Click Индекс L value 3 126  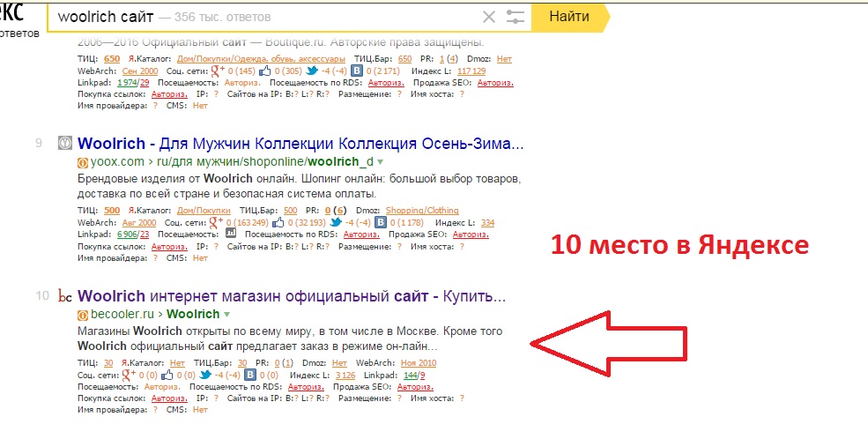point(345,376)
